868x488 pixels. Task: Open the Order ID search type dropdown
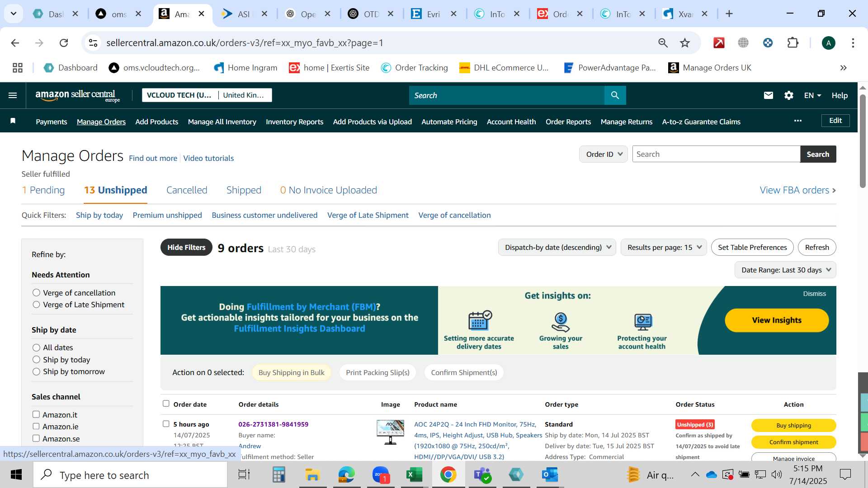(604, 154)
